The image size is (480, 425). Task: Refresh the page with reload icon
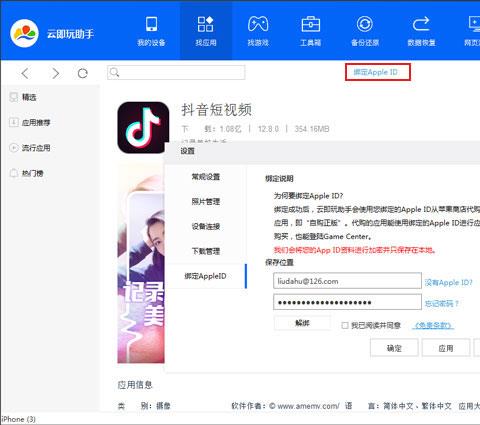[x=82, y=73]
